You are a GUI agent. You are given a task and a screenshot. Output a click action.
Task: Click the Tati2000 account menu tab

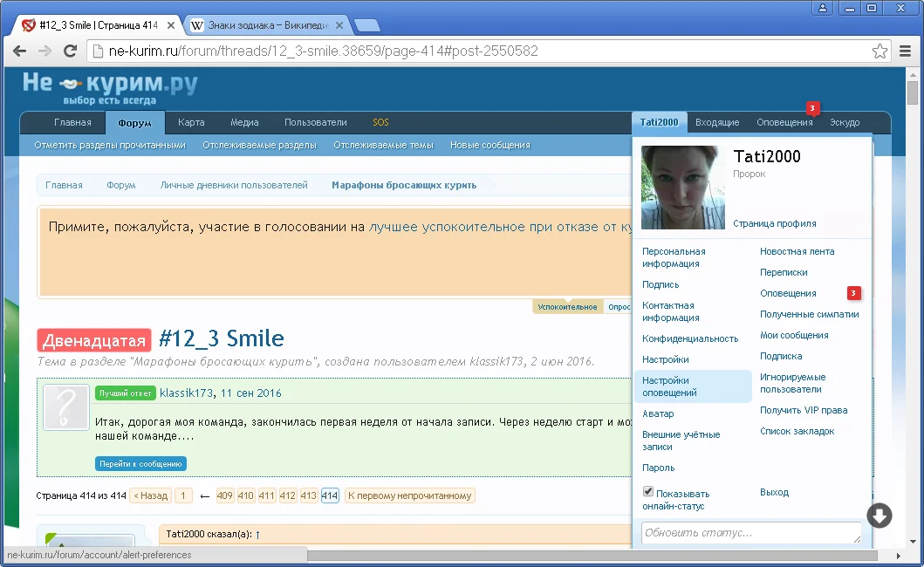click(x=659, y=122)
